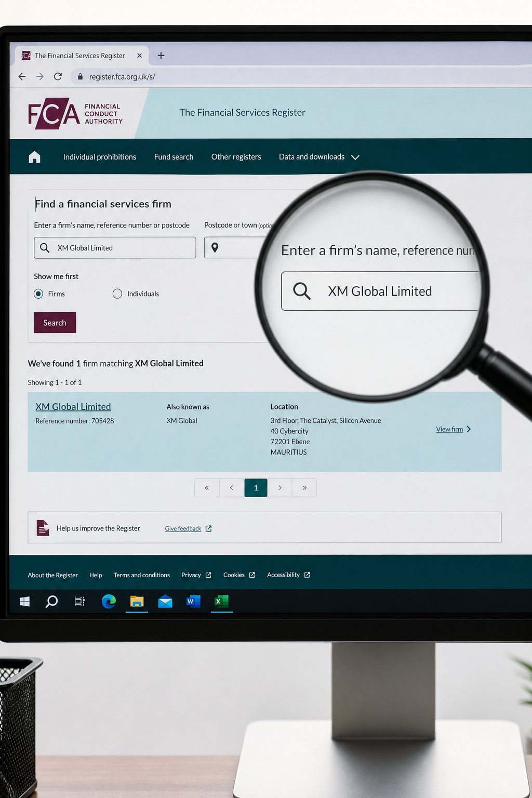Click the FCA logo
The image size is (532, 798).
(75, 113)
